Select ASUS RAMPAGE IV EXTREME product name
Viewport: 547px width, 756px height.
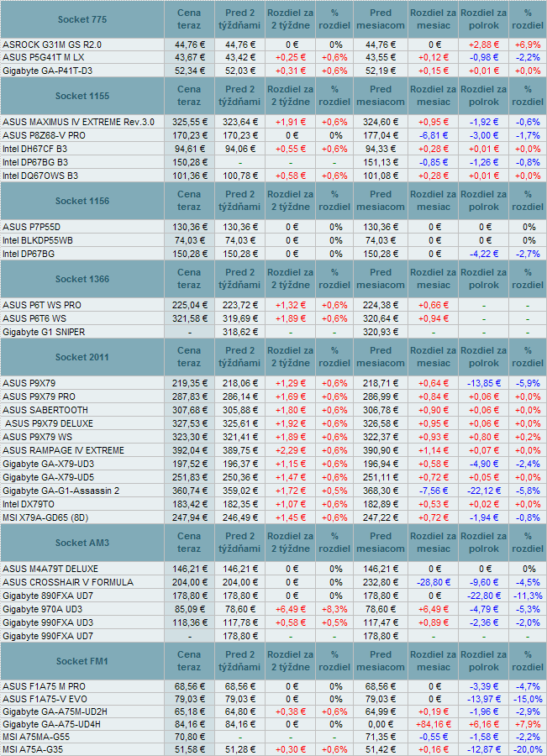click(63, 451)
